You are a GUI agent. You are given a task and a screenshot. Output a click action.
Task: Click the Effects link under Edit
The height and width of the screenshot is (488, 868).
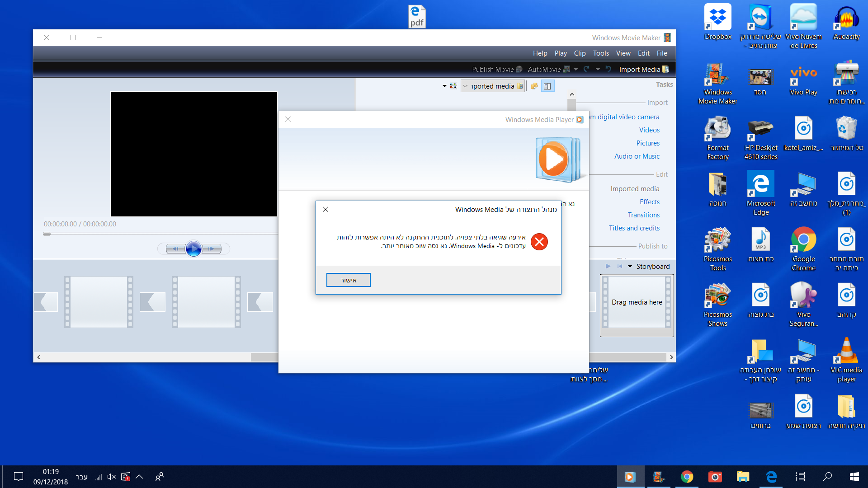[650, 202]
